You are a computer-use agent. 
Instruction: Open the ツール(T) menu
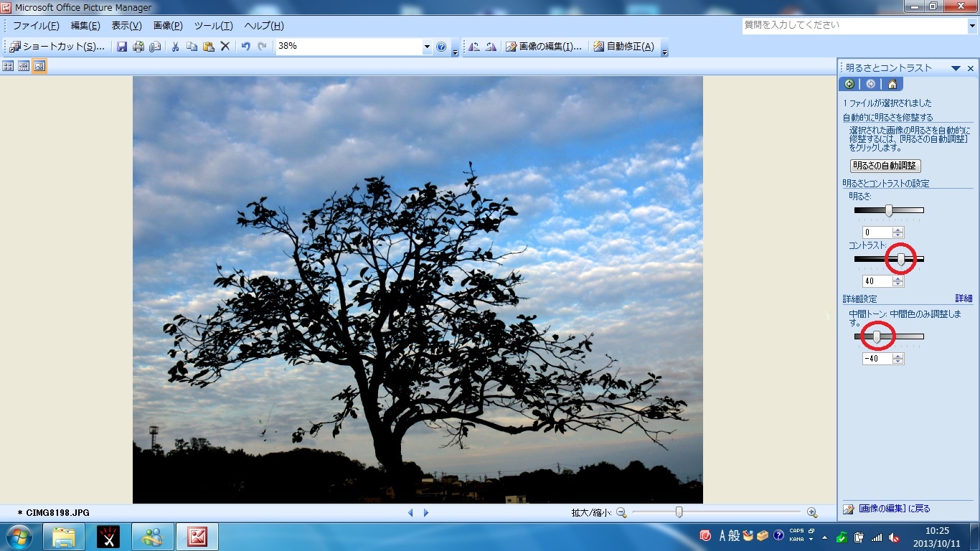214,26
